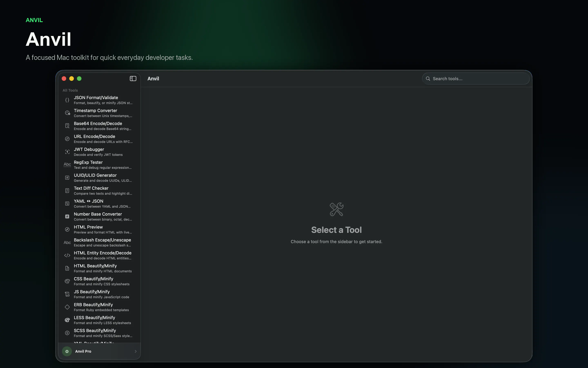This screenshot has height=368, width=588.
Task: Click the JSON Format/Validate braces icon
Action: tap(67, 100)
